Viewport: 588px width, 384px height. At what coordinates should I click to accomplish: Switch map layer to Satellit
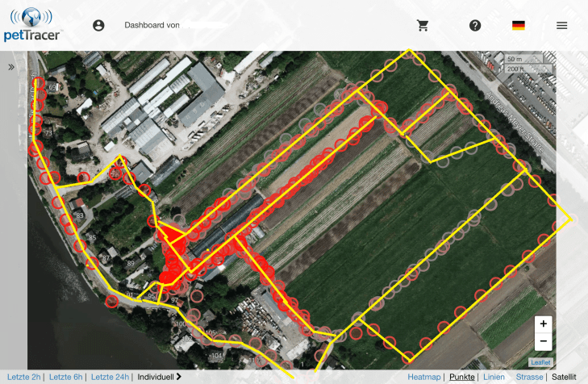[x=565, y=377]
